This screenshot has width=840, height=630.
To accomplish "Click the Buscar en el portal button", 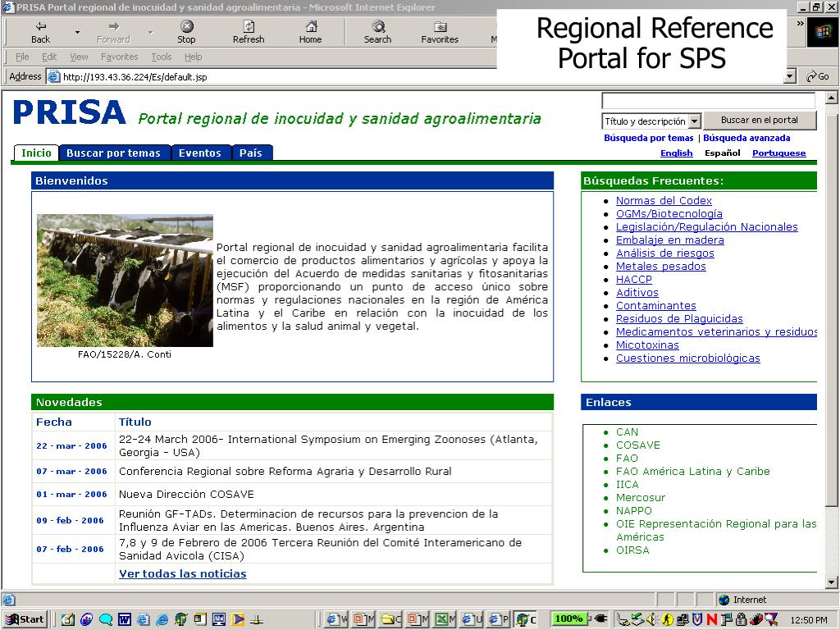I will click(x=760, y=121).
